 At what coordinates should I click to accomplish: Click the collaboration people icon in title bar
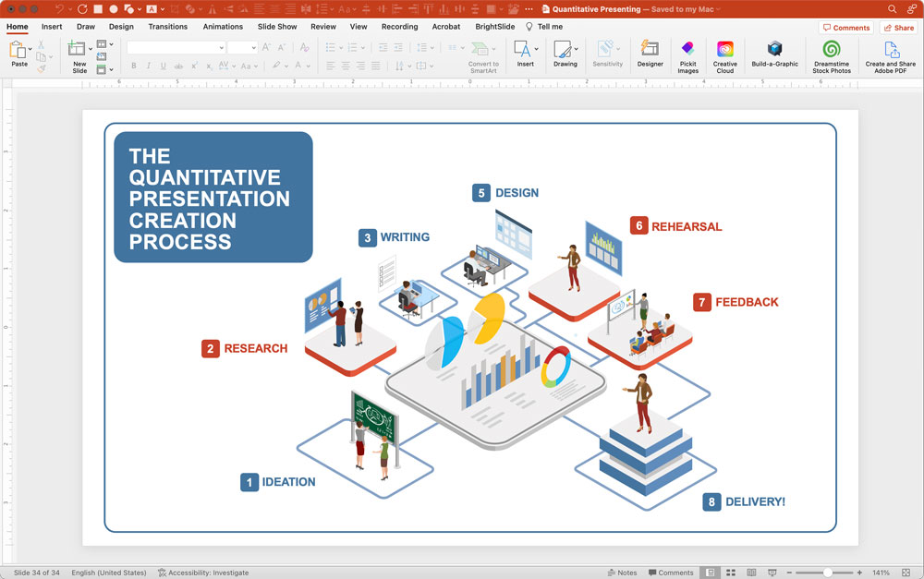pos(912,9)
